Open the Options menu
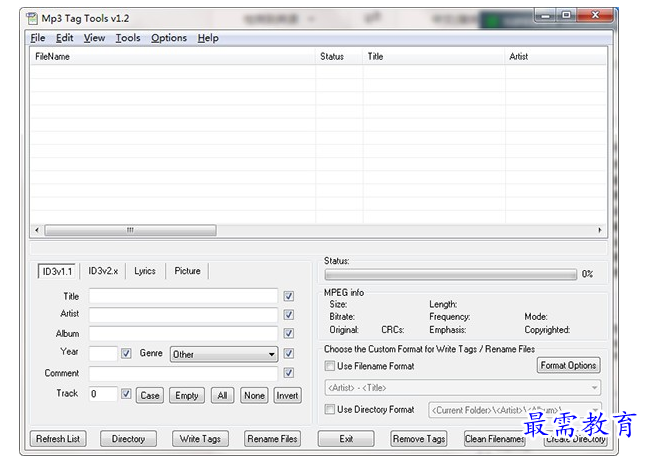 [x=169, y=38]
